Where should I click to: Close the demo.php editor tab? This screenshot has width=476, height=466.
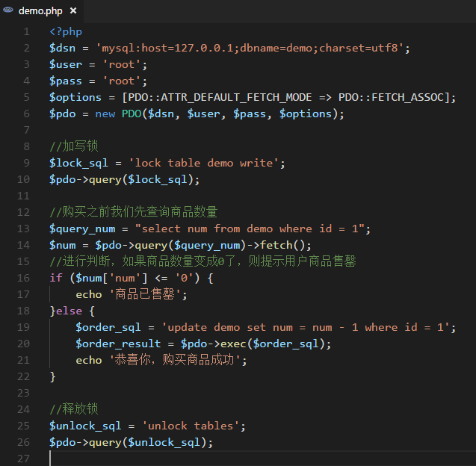click(72, 11)
